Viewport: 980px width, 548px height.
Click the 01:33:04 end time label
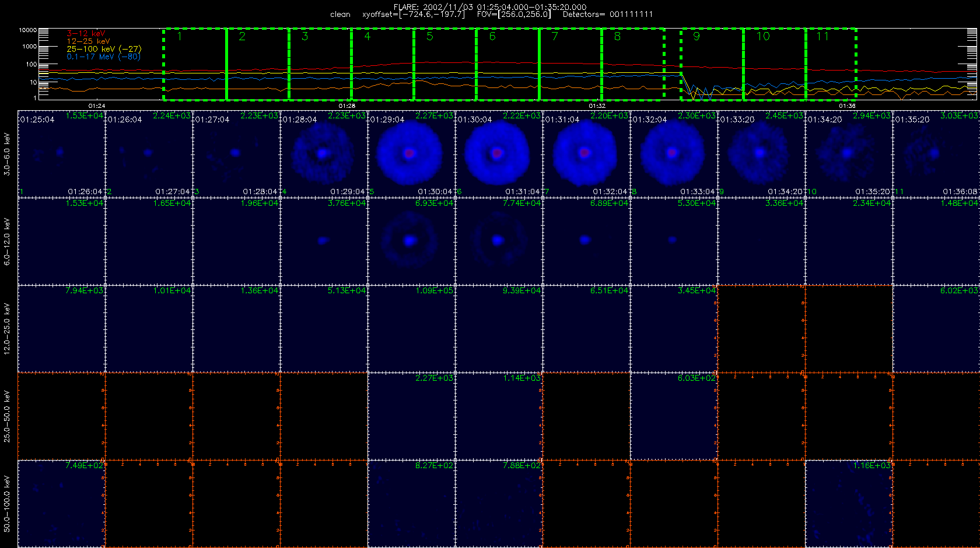698,191
